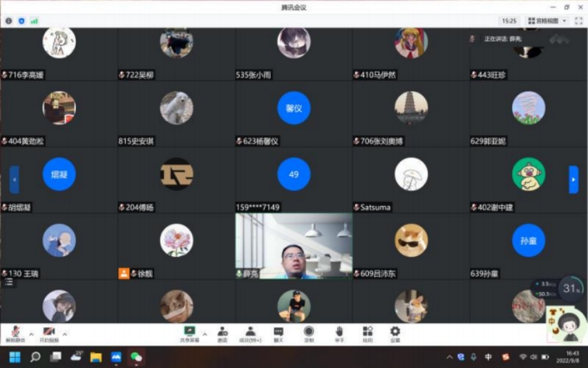Screen dimensions: 588x368
Task: Turn on the camera video
Action: (49, 332)
